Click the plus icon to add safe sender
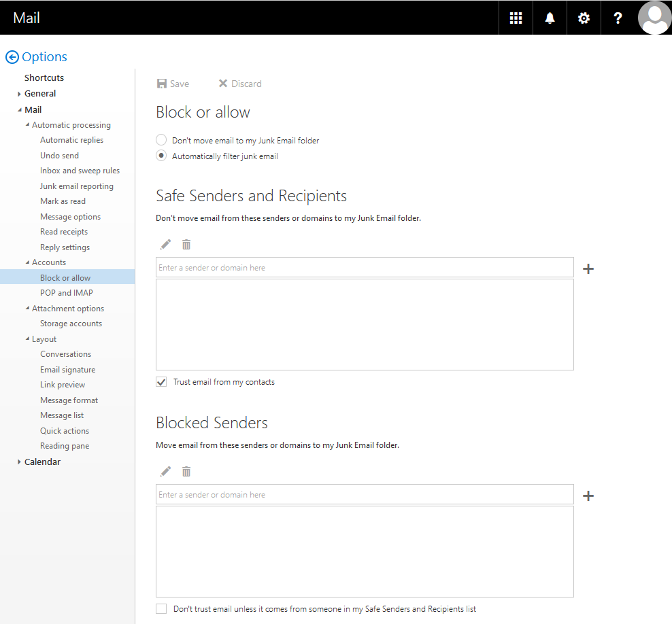The image size is (672, 624). point(588,268)
